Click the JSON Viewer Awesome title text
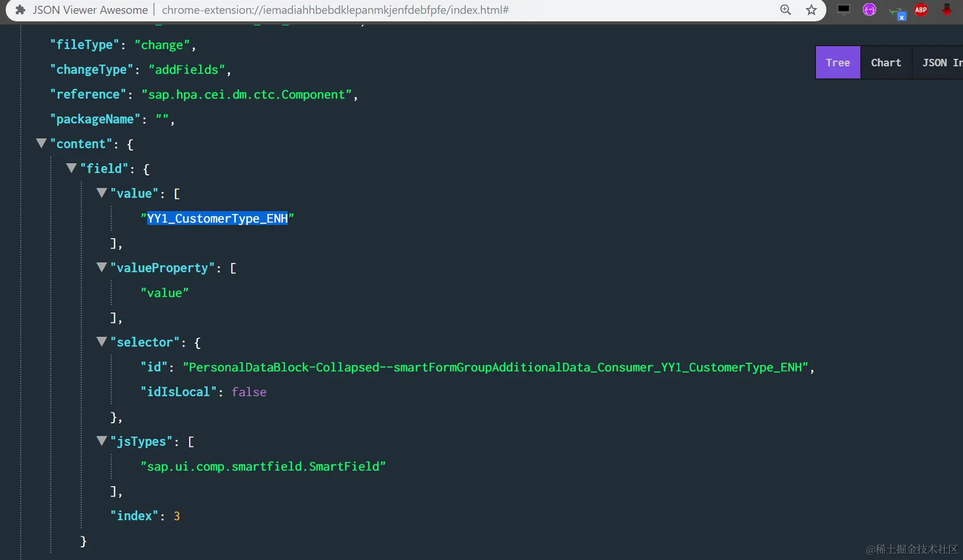 pos(91,10)
